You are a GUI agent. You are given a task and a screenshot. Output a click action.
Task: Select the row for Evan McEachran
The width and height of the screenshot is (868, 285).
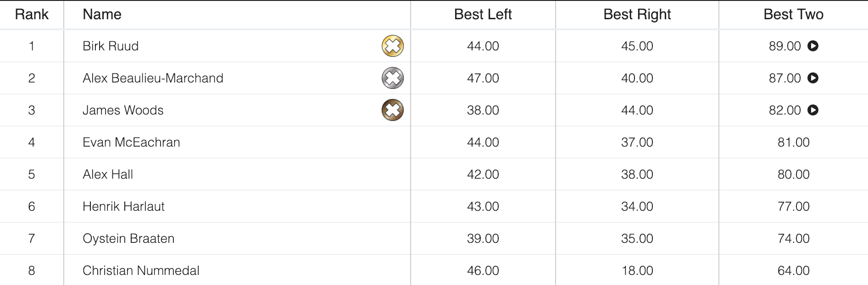click(x=132, y=142)
